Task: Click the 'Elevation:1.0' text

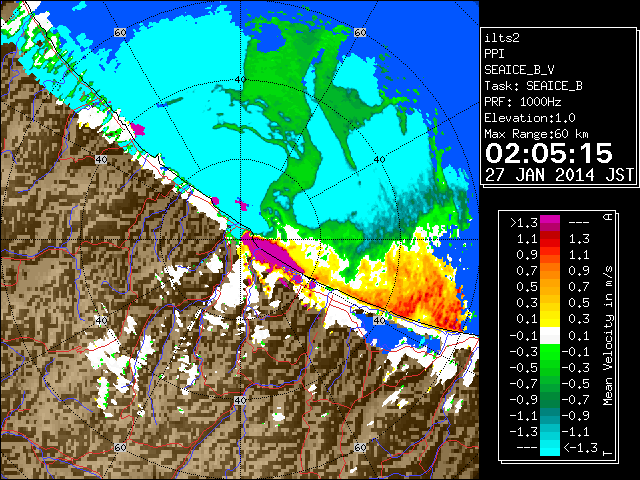Action: point(530,118)
